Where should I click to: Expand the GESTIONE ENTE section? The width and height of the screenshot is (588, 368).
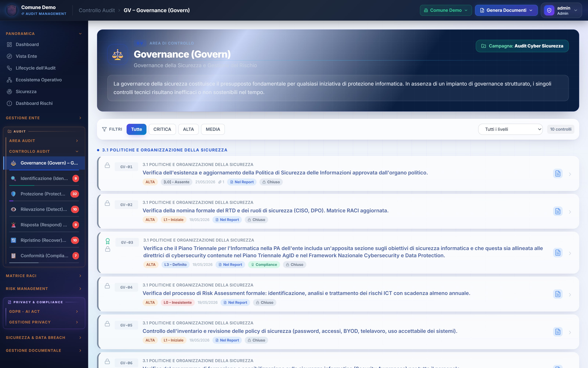pyautogui.click(x=44, y=118)
